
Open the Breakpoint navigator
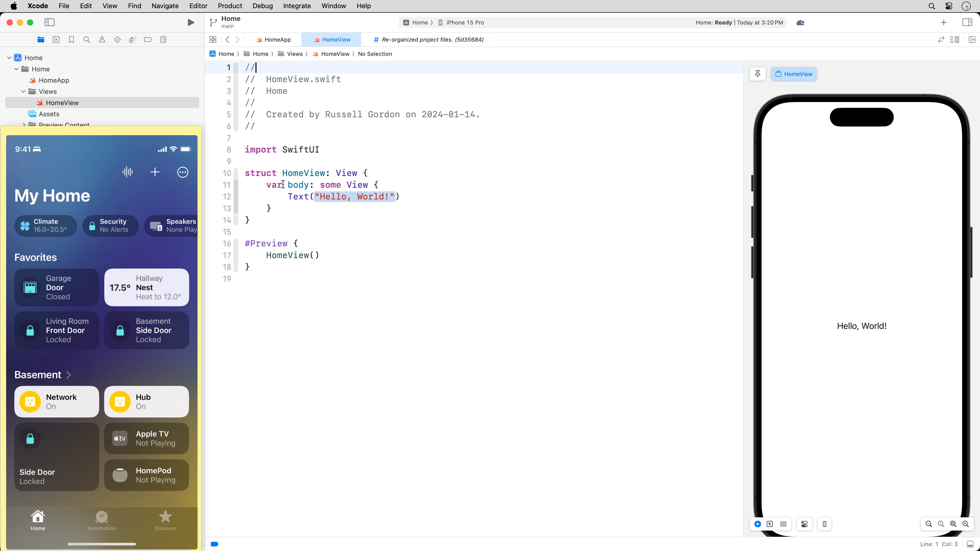click(148, 40)
